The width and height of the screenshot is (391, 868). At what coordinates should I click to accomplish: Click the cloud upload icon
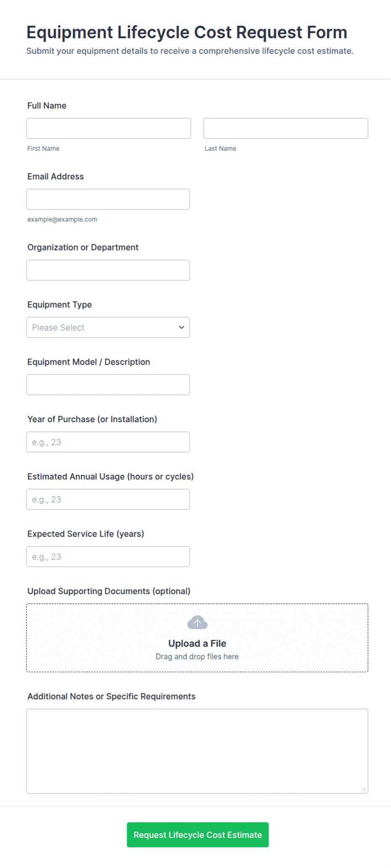[197, 622]
